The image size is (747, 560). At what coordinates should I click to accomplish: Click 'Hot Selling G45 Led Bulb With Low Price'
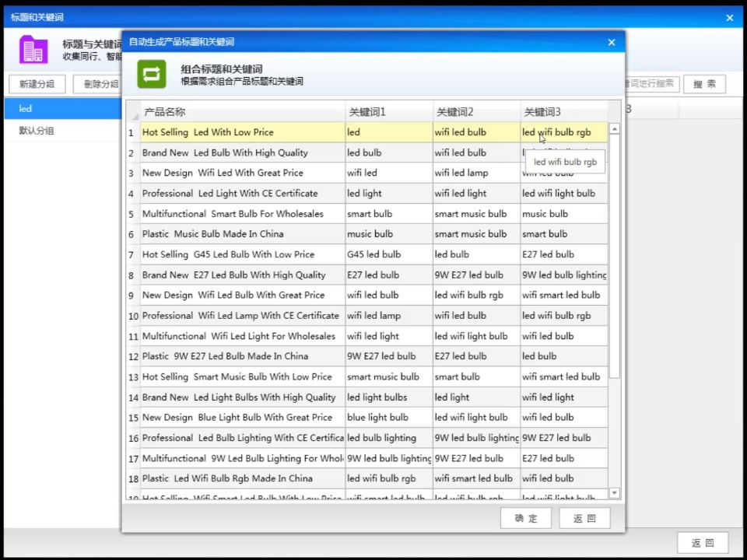[243, 254]
